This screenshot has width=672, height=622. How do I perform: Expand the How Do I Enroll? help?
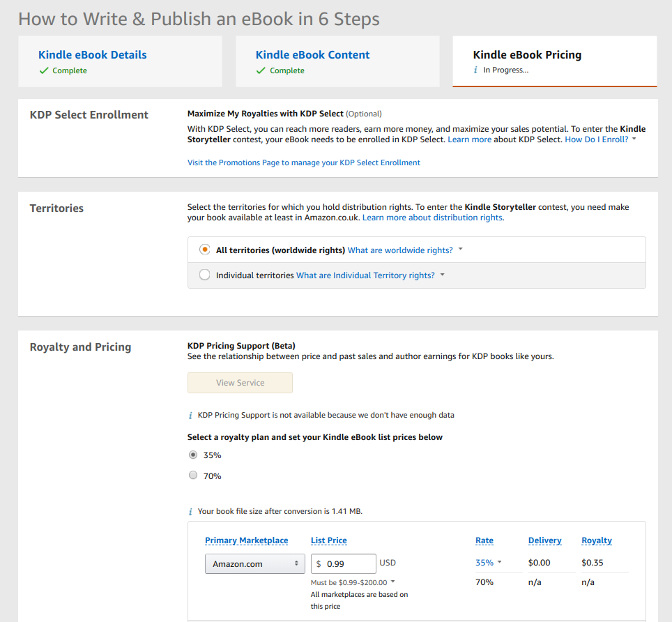[600, 139]
